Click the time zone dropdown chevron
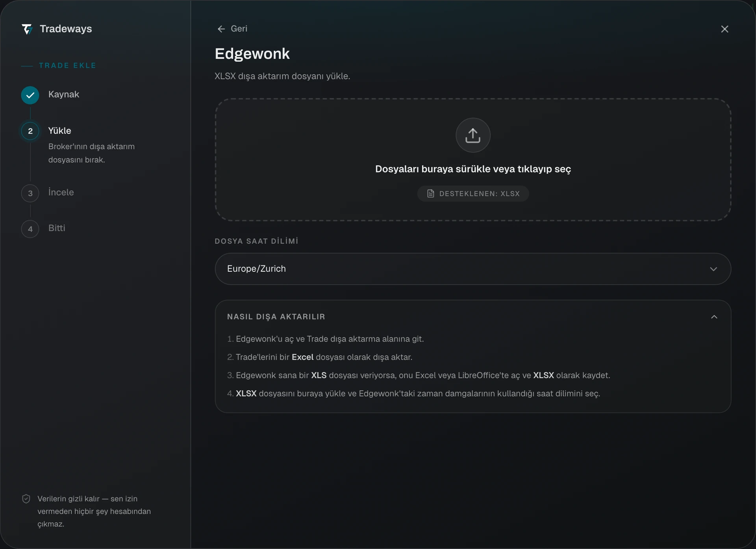 click(713, 269)
